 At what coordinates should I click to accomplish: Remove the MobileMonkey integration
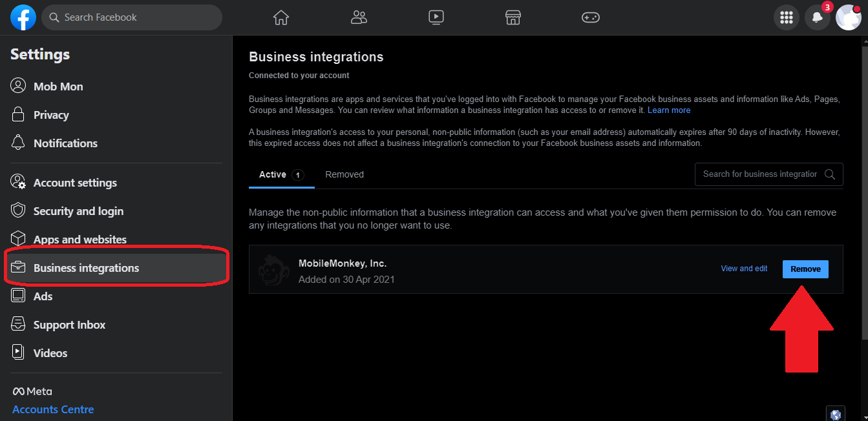(805, 269)
